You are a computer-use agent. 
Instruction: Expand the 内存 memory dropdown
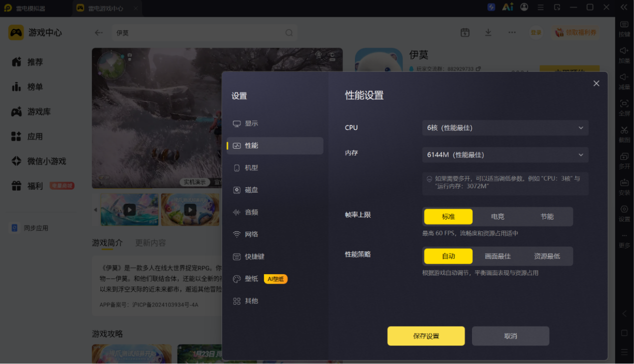[x=505, y=155]
